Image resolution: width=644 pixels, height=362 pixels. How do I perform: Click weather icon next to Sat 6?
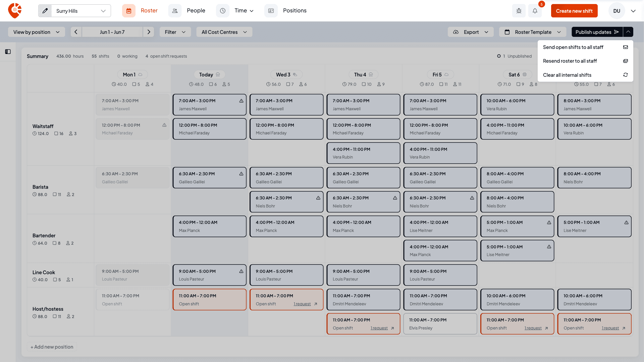(525, 74)
